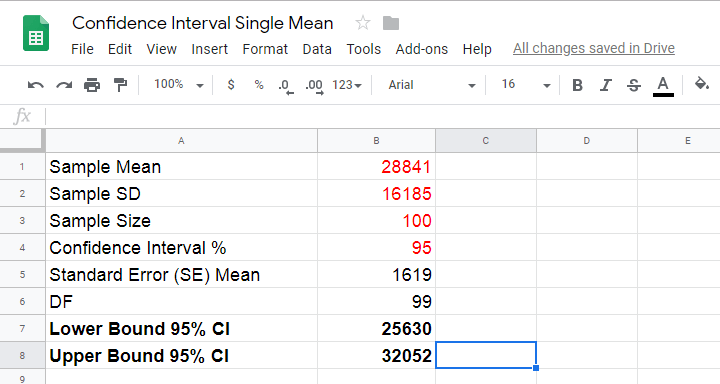Star this spreadsheet document
This screenshot has height=384, width=720.
coord(363,23)
